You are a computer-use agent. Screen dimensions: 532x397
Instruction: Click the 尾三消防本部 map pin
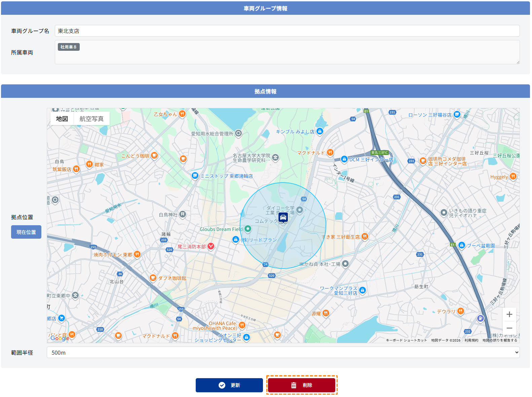click(211, 246)
